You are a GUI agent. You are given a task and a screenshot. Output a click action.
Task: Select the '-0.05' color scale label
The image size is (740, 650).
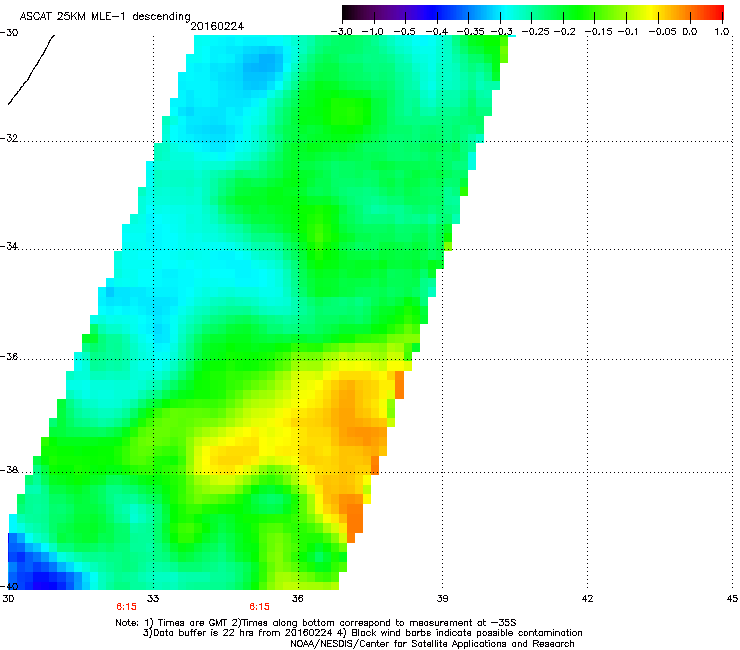pyautogui.click(x=662, y=32)
